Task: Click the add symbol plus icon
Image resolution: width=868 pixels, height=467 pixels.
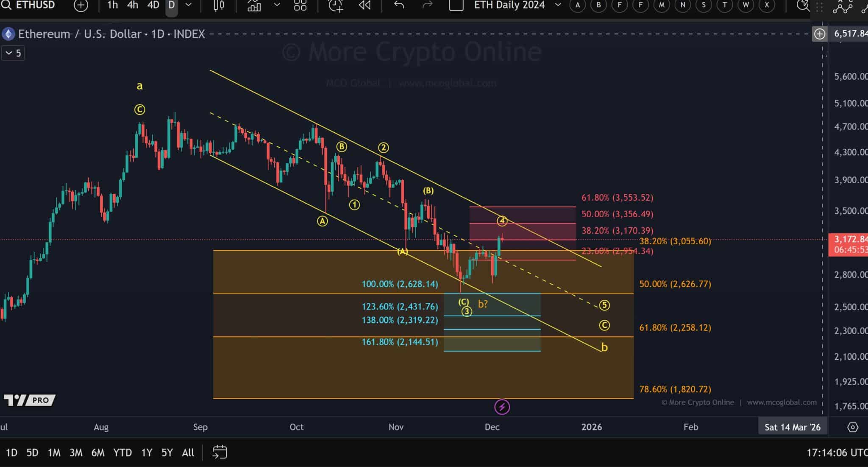Action: [x=81, y=6]
